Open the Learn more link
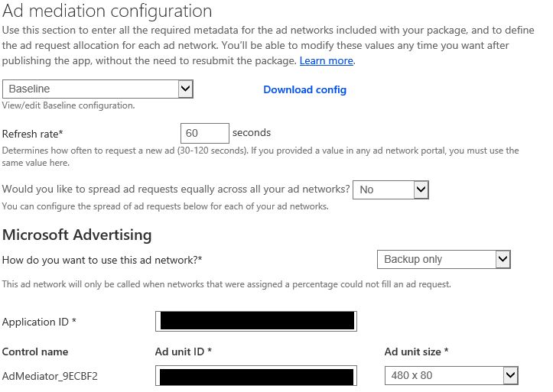The width and height of the screenshot is (553, 392). 327,60
